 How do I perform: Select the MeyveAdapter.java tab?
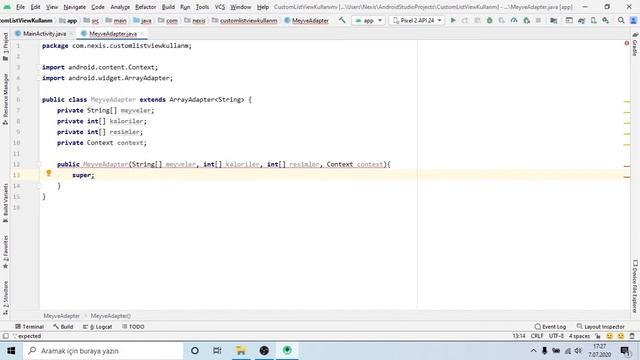(113, 33)
